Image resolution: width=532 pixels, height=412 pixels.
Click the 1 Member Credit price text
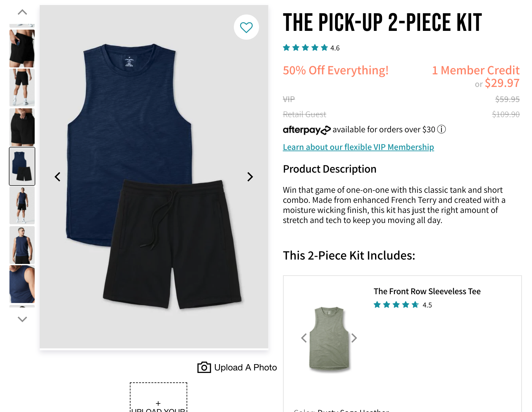coord(476,70)
